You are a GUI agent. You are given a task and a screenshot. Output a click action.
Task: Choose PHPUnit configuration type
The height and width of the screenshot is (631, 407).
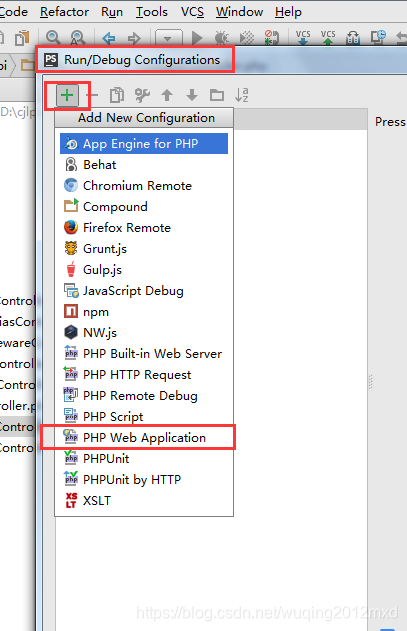click(x=144, y=458)
